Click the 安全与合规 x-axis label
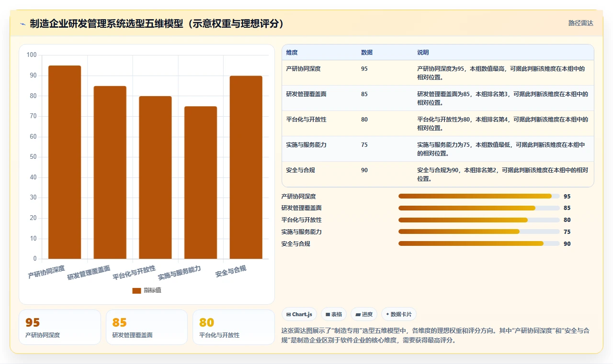 tap(231, 272)
